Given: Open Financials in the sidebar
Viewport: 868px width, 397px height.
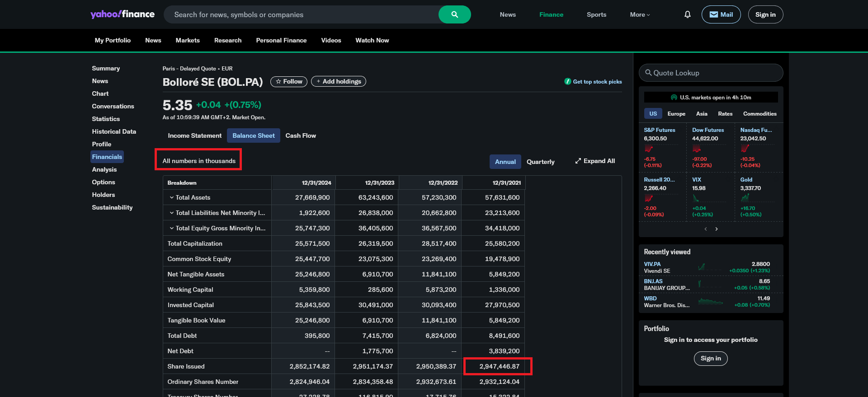Looking at the screenshot, I should pos(107,157).
